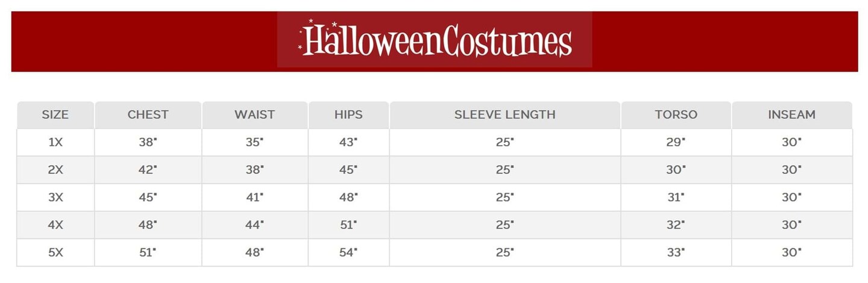Viewport: 868px width, 283px height.
Task: Click the HalloweenCostumes logo
Action: point(435,40)
